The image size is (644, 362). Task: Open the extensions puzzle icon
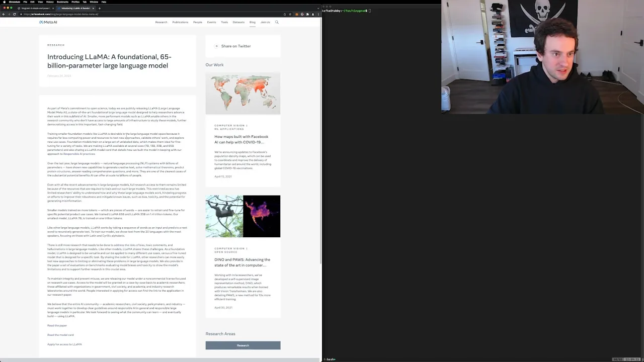[x=307, y=14]
